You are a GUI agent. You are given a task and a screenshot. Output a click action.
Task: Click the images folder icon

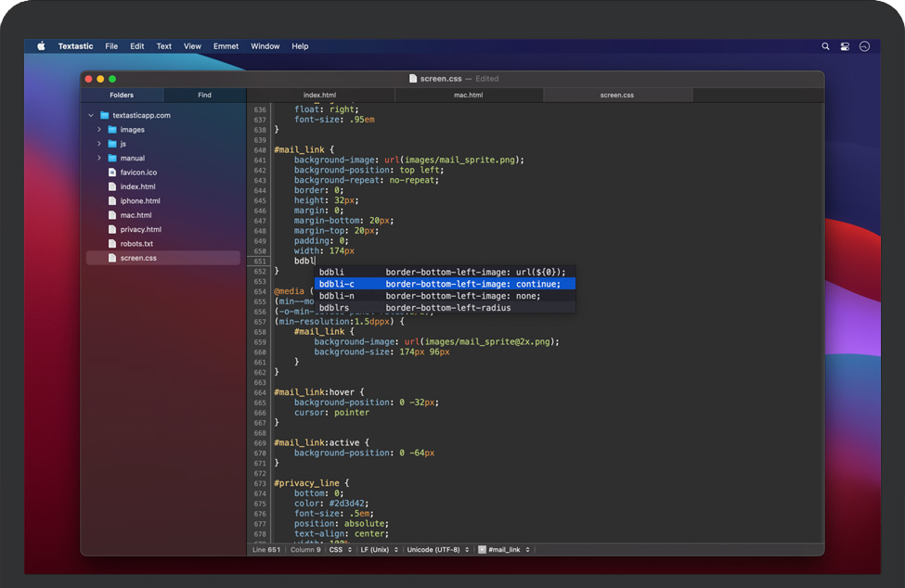[111, 130]
